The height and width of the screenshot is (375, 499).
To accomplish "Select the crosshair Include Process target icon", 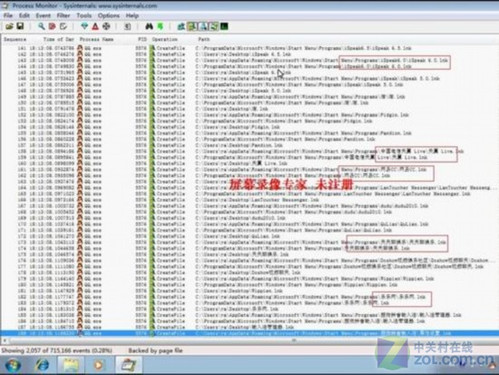I will point(106,26).
